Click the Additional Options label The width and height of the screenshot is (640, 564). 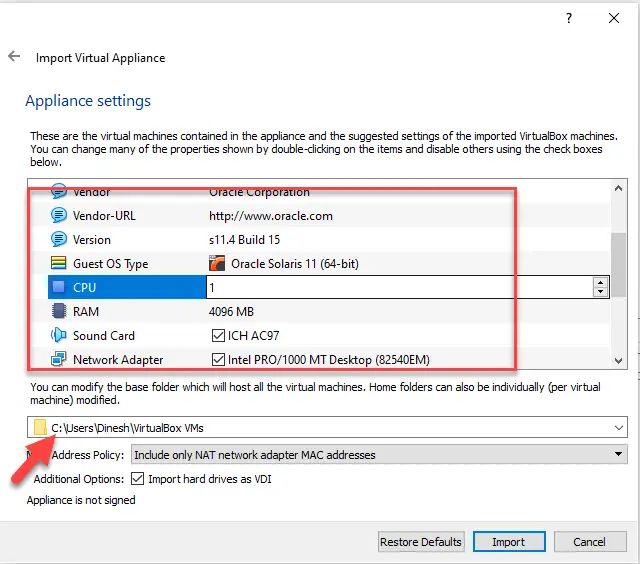(x=78, y=479)
